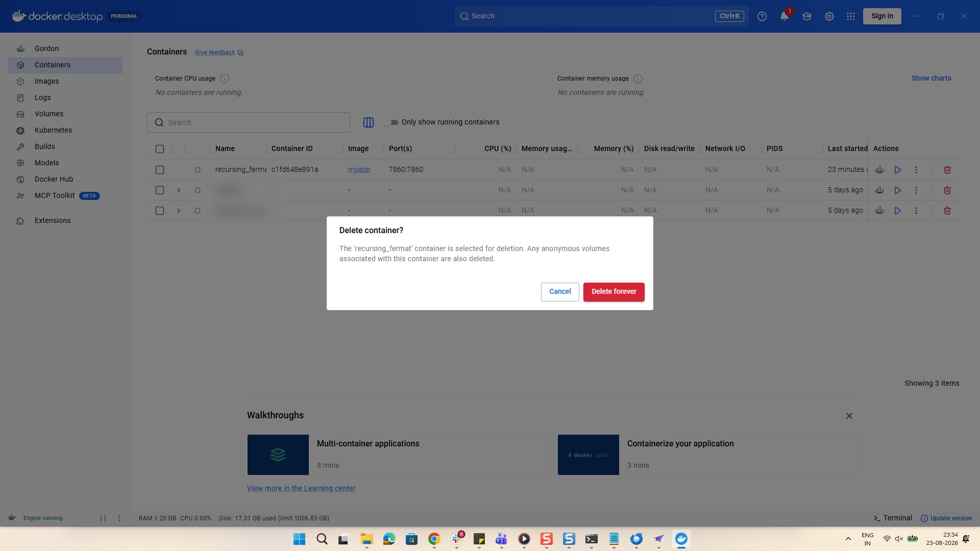Viewport: 980px width, 551px height.
Task: Ask Gordon about recursing_fermat container
Action: (x=879, y=170)
